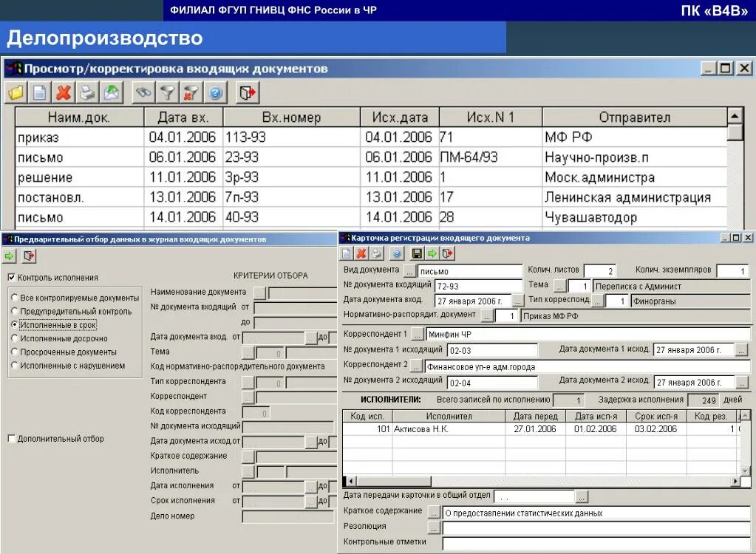This screenshot has width=756, height=554.
Task: Click the envelope with green arrow icon
Action: pyautogui.click(x=111, y=92)
